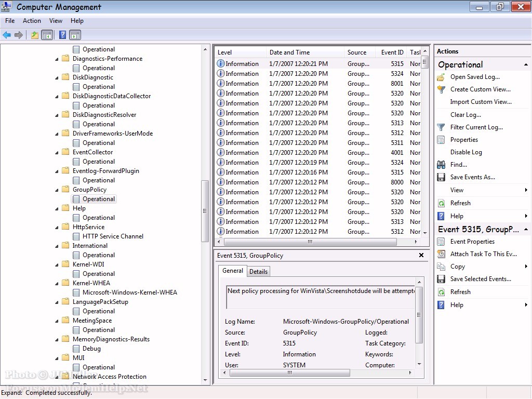
Task: Click the Back arrow toolbar icon
Action: coord(7,35)
